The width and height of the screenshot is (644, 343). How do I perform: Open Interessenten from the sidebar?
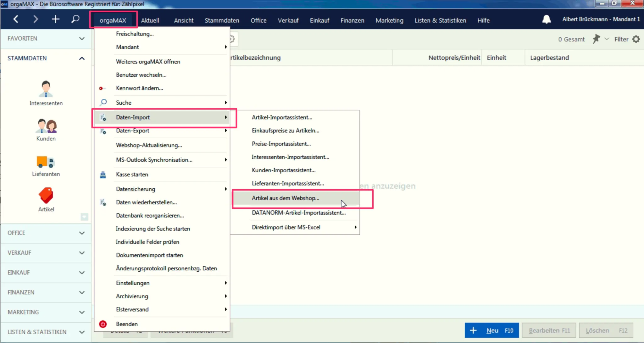pyautogui.click(x=46, y=93)
